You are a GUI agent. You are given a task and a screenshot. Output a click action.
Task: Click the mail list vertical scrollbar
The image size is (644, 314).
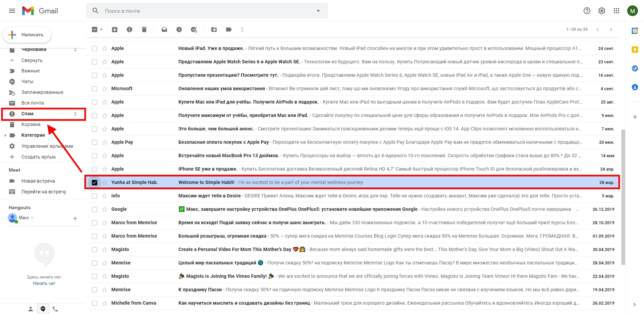pos(623,198)
